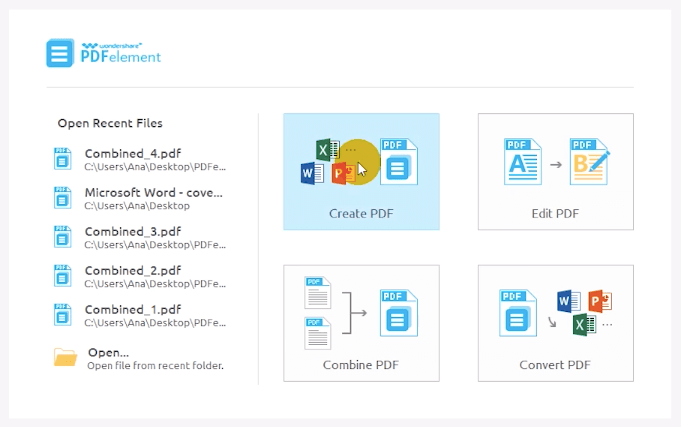The height and width of the screenshot is (427, 681).
Task: Open the recent Microsoft Word cover file
Action: pos(153,192)
